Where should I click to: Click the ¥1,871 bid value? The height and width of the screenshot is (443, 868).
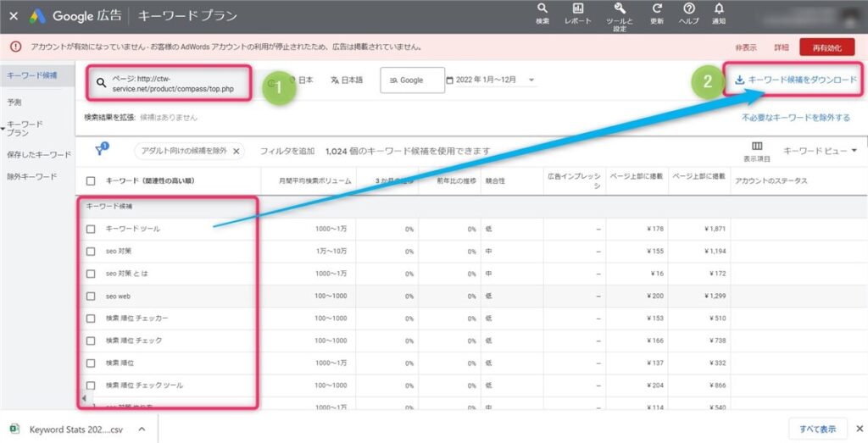(714, 229)
